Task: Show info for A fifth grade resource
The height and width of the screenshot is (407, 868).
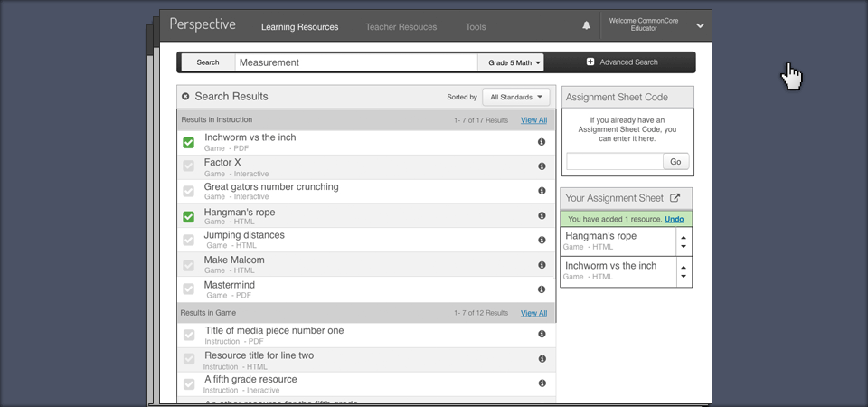Action: click(542, 383)
